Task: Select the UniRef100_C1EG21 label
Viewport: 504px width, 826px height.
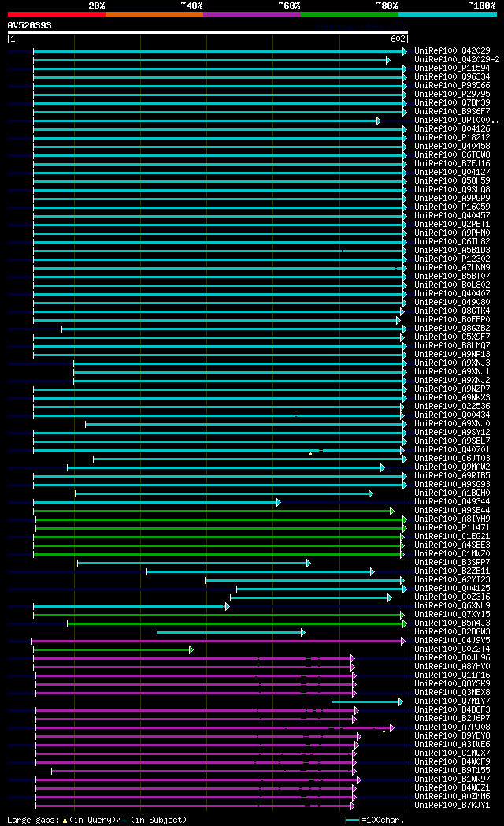Action: pos(452,537)
